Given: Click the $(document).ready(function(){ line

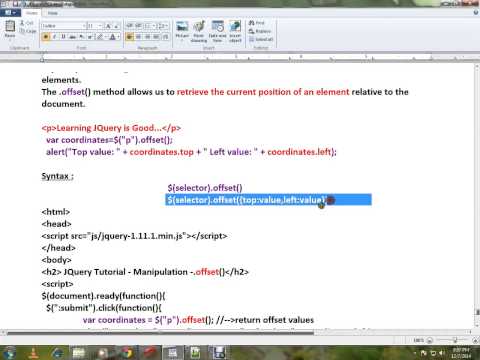Looking at the screenshot, I should [103, 296].
